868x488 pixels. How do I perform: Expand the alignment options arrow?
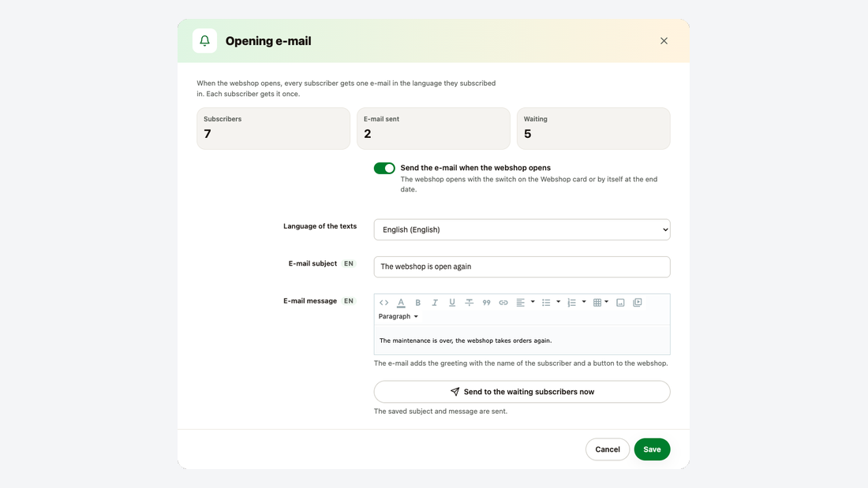[x=533, y=302]
